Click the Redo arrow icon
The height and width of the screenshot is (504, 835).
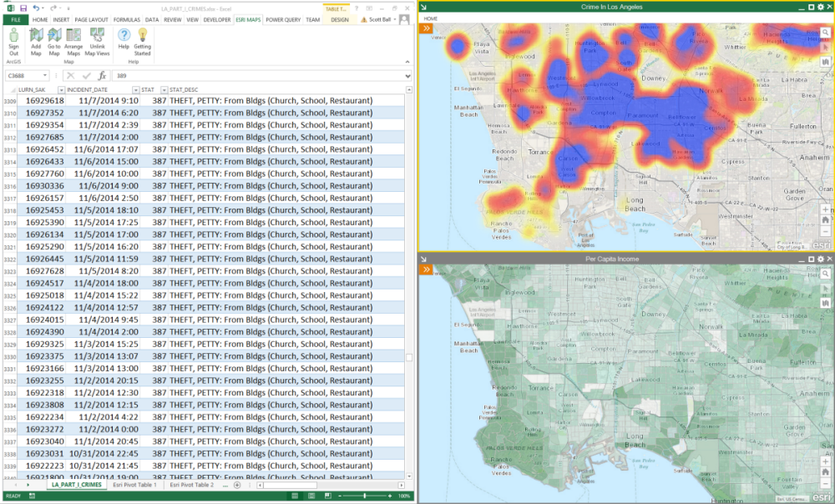[53, 8]
